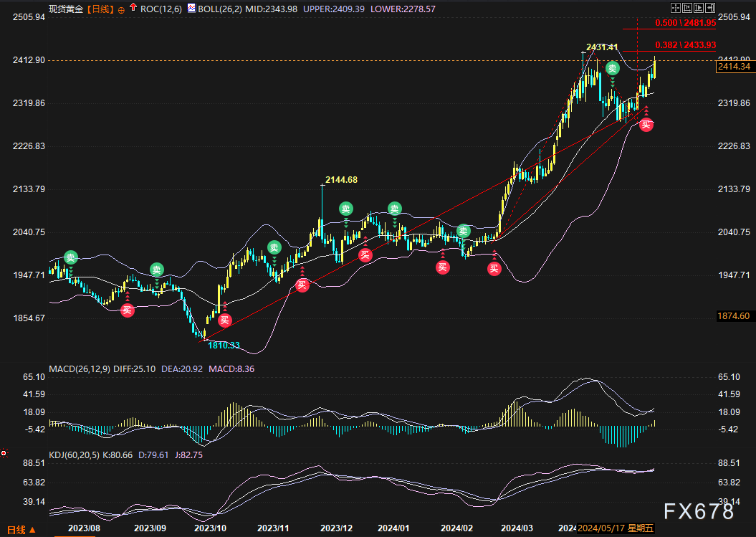Click the BOLL indicator icon in the header
The width and height of the screenshot is (756, 537).
pyautogui.click(x=191, y=9)
